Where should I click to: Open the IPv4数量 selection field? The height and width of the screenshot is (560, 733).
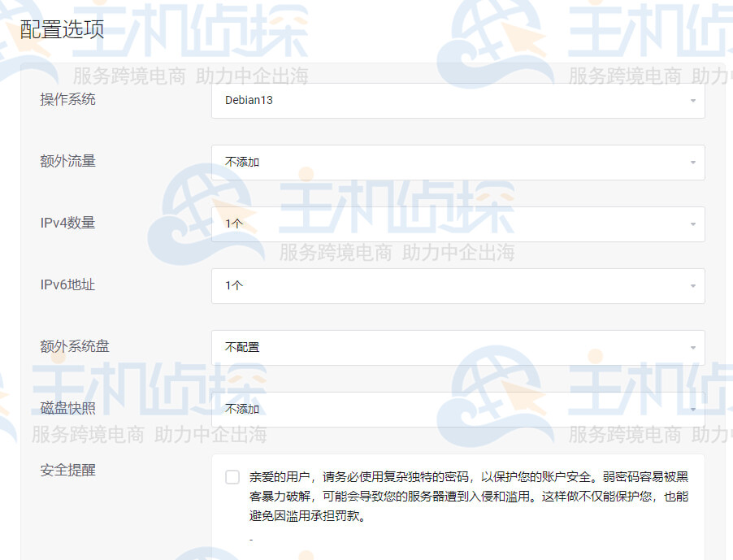[x=458, y=224]
